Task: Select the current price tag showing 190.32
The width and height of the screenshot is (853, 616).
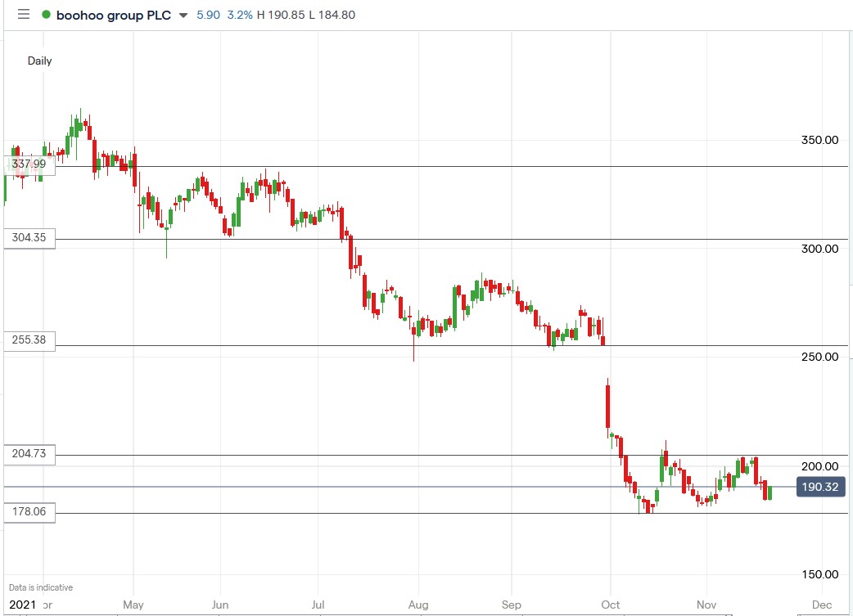Action: [821, 486]
